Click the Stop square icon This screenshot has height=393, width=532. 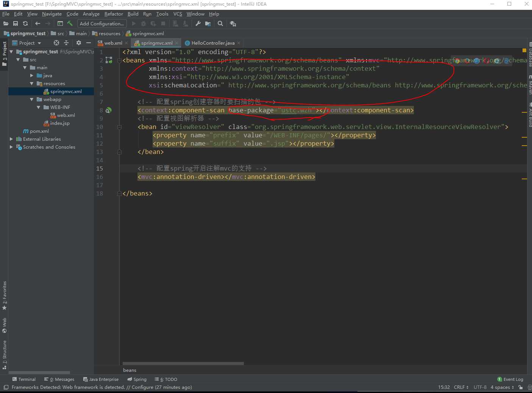163,23
